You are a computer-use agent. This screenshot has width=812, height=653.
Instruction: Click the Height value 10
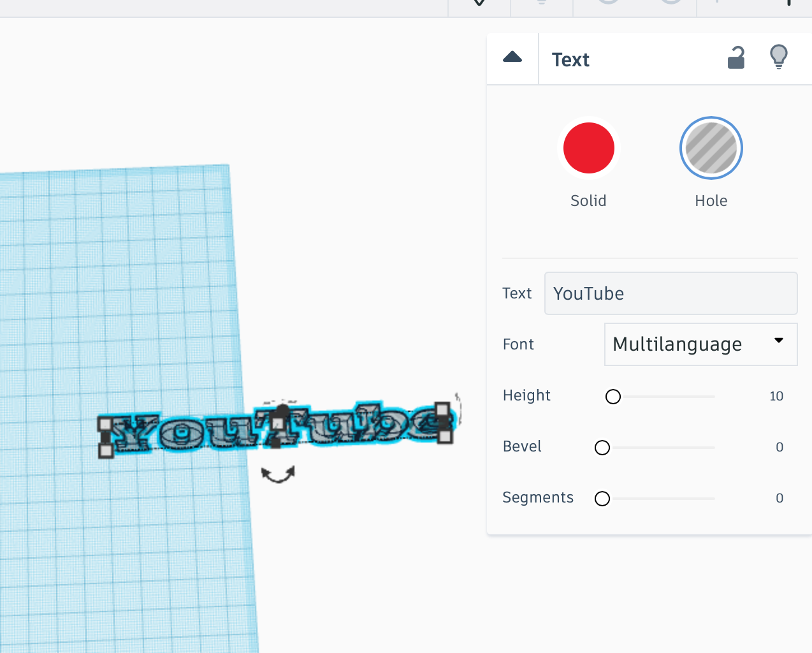(x=776, y=396)
